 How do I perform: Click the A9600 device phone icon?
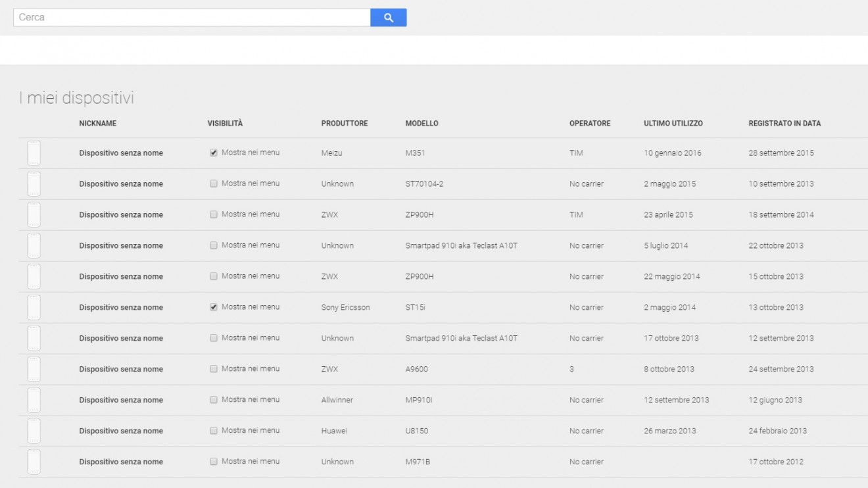34,370
